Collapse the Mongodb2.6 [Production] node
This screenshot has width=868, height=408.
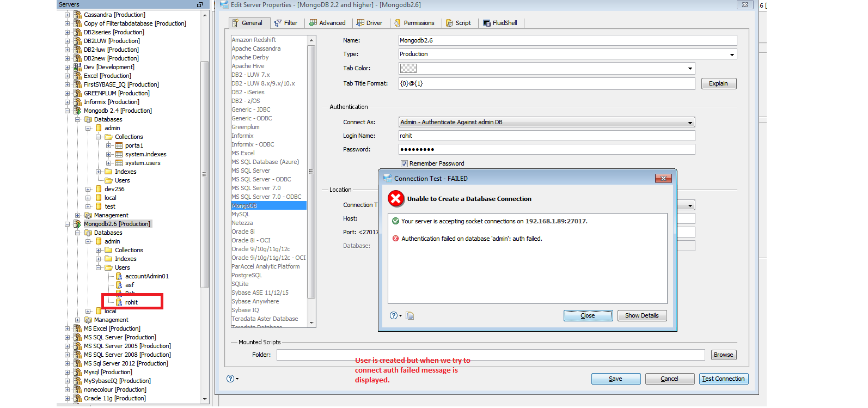[x=68, y=224]
